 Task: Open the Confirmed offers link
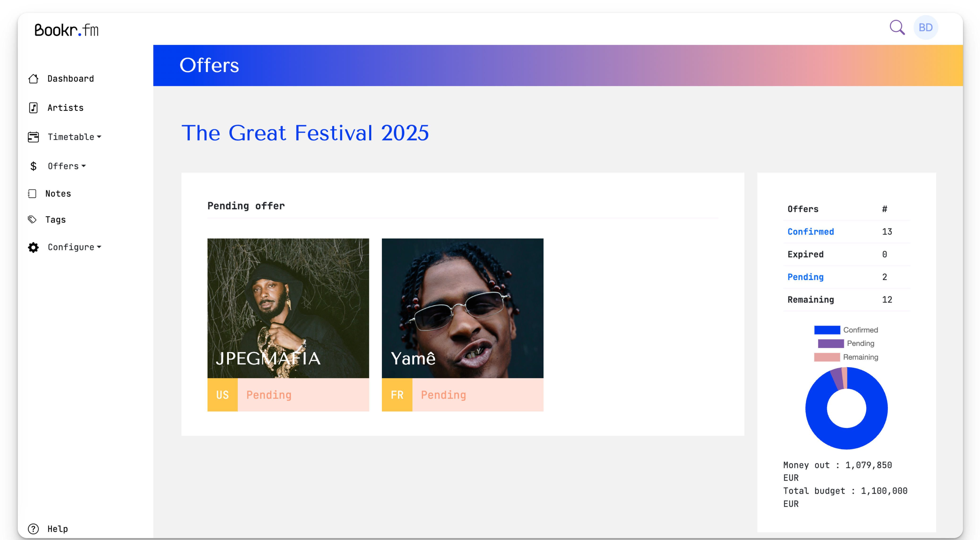(x=810, y=232)
